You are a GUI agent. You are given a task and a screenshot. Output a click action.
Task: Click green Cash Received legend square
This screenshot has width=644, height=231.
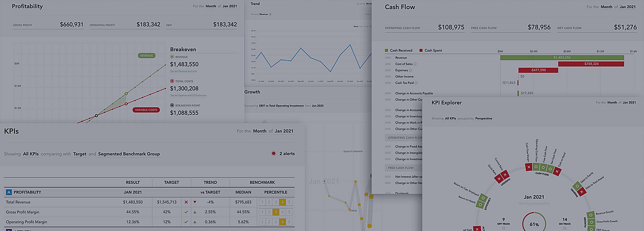[386, 51]
